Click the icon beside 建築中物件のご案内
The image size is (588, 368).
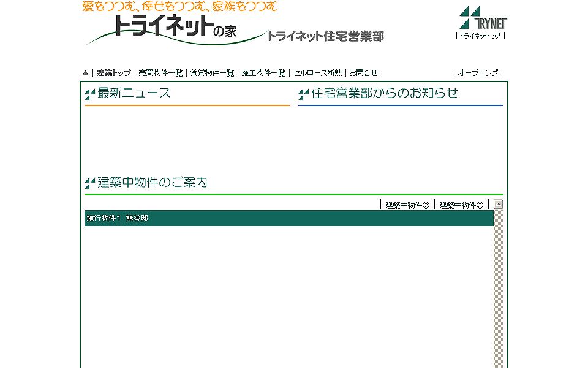pyautogui.click(x=90, y=183)
